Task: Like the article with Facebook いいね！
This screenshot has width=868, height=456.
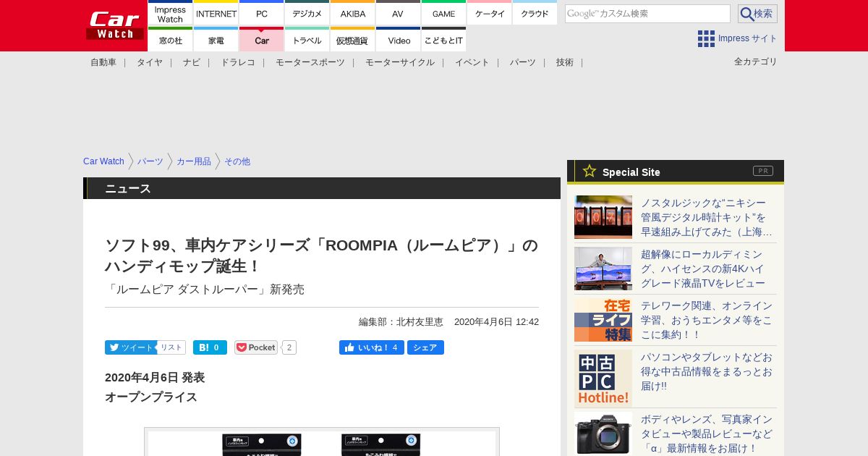Action: coord(372,347)
